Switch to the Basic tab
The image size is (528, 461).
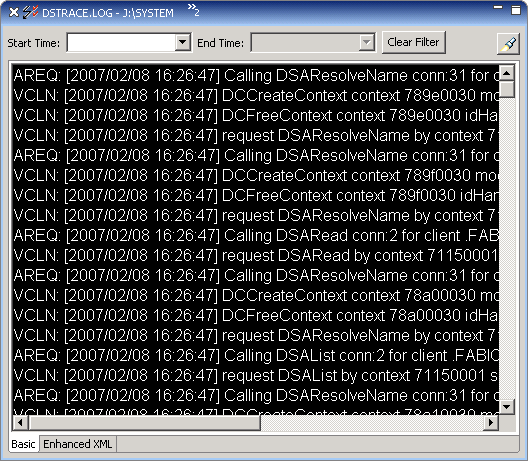click(23, 444)
